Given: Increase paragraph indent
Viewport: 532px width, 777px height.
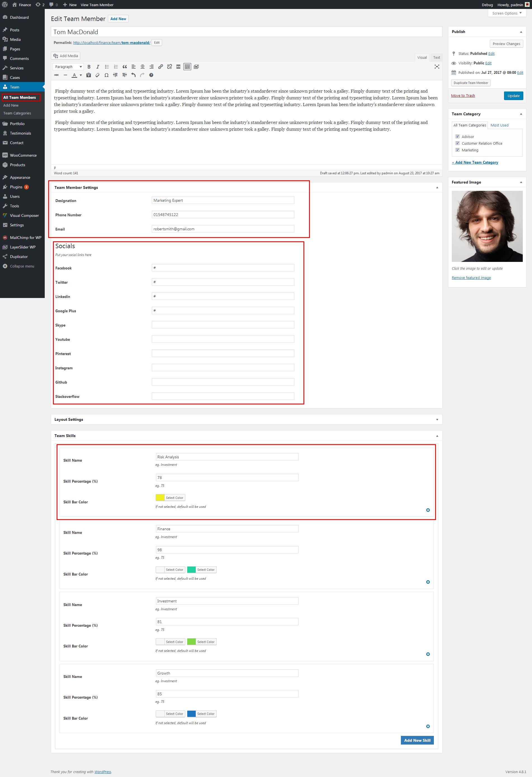Looking at the screenshot, I should (x=125, y=75).
